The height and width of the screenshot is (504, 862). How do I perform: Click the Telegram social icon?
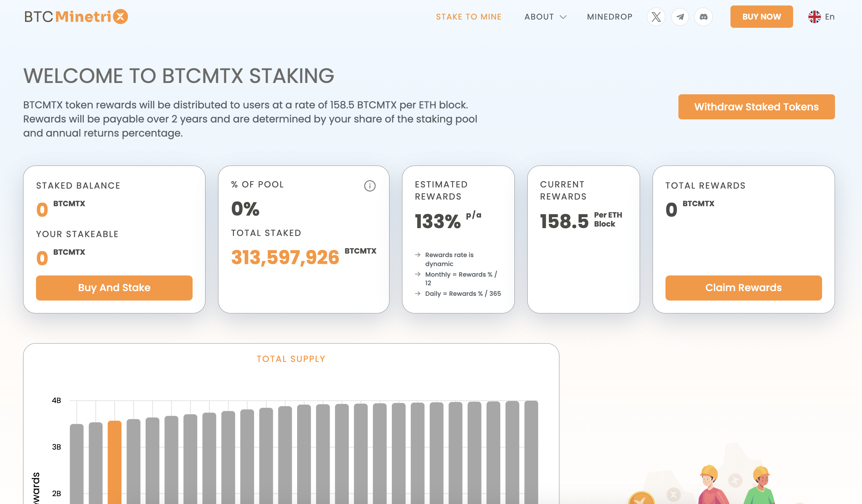click(680, 16)
